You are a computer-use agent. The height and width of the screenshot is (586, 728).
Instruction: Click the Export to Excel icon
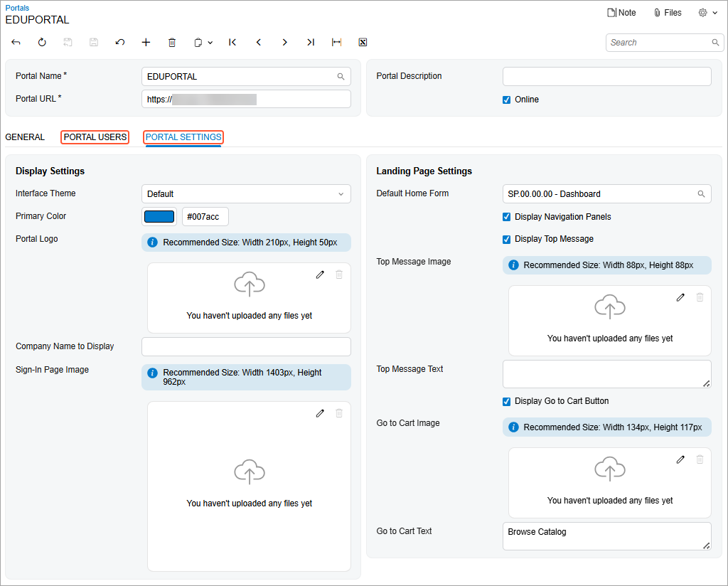363,43
